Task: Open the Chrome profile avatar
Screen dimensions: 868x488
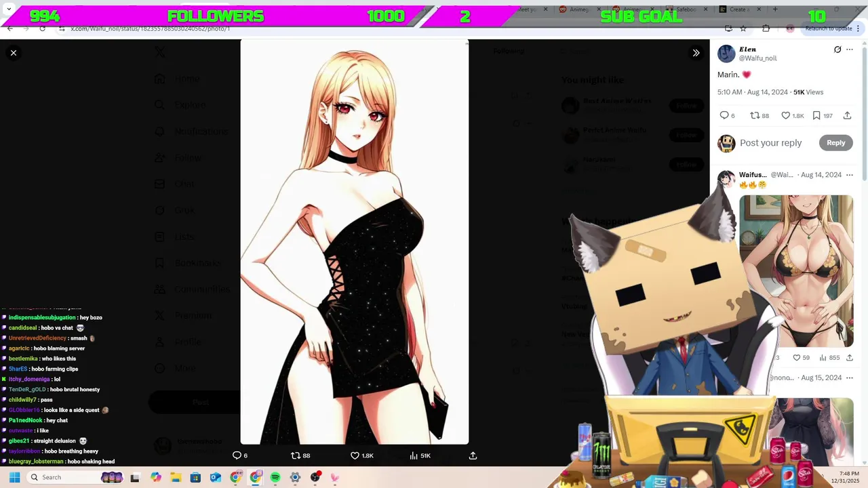Action: coord(790,28)
